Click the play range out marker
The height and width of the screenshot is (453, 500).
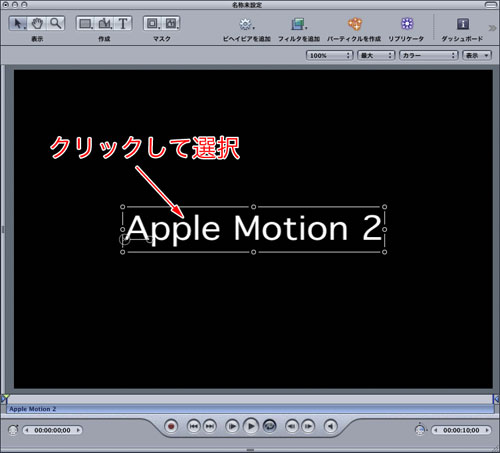click(496, 399)
